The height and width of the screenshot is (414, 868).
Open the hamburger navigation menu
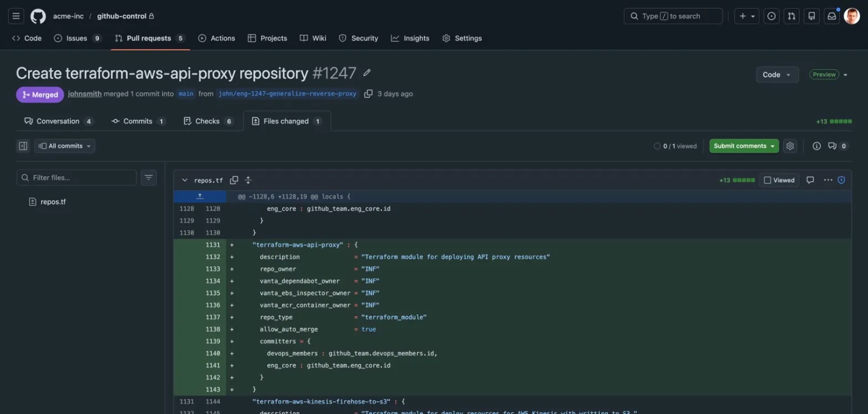click(16, 16)
